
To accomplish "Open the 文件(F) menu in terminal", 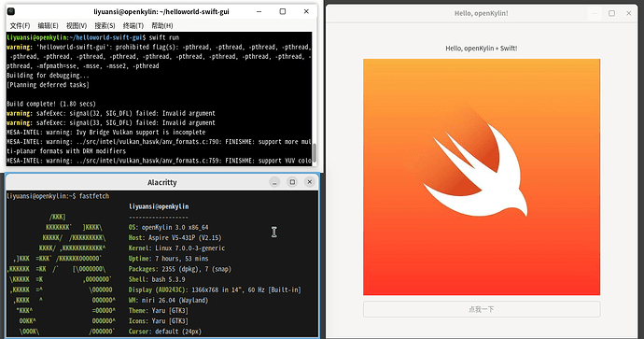I will 20,26.
